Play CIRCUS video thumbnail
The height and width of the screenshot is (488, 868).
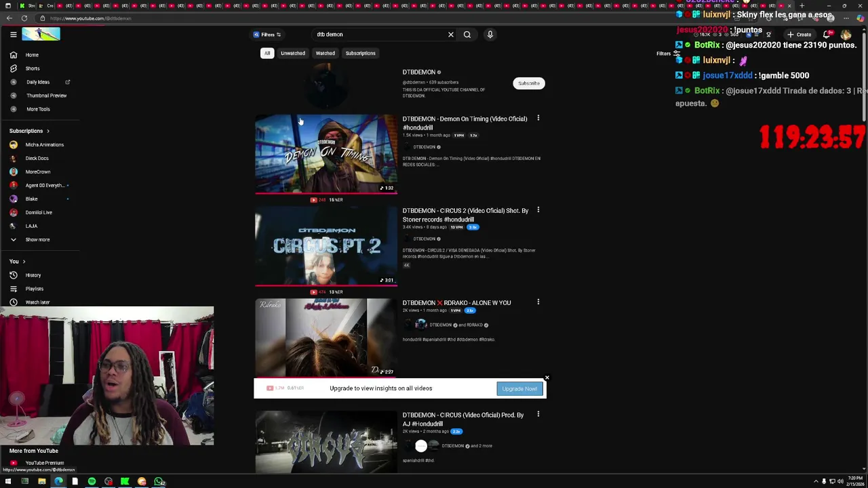point(326,441)
